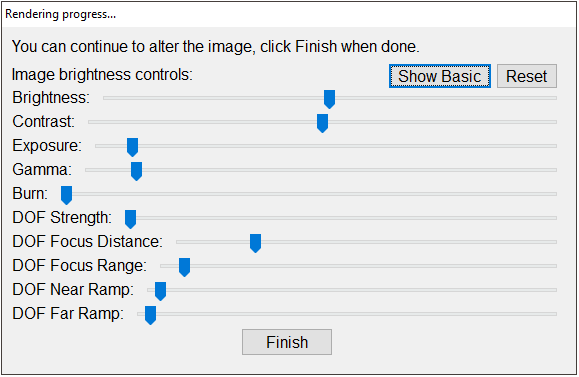This screenshot has height=377, width=579.
Task: Click the DOF Near Ramp slider handle
Action: (x=160, y=291)
